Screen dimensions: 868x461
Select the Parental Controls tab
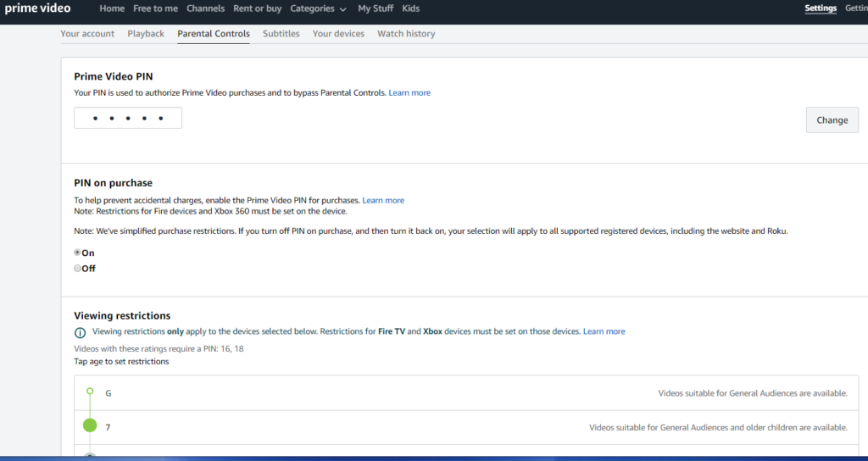pos(214,34)
